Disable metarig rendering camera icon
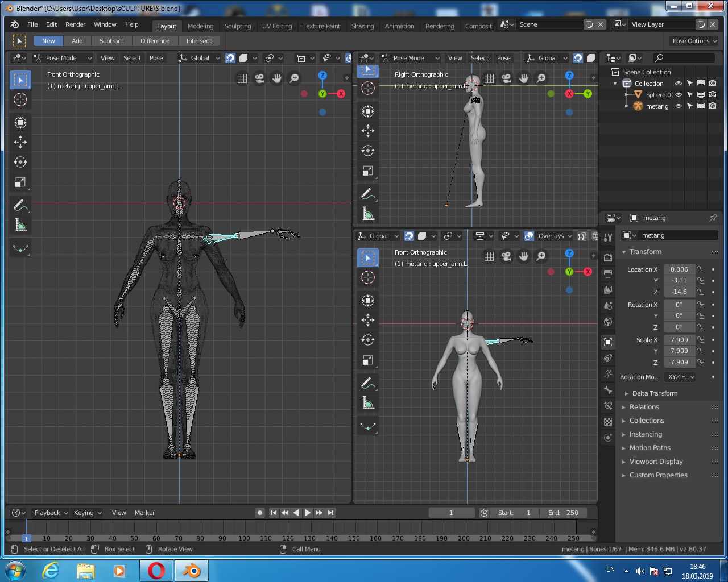 point(713,106)
